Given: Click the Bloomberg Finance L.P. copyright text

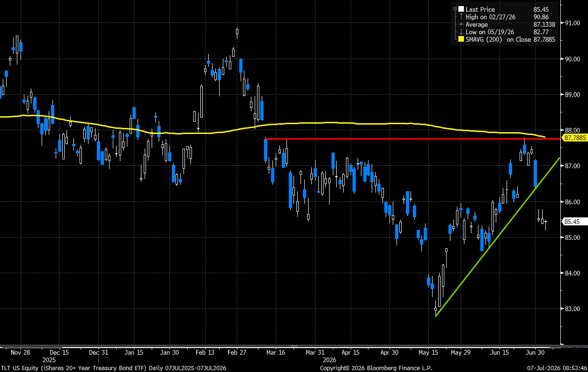Looking at the screenshot, I should [377, 368].
